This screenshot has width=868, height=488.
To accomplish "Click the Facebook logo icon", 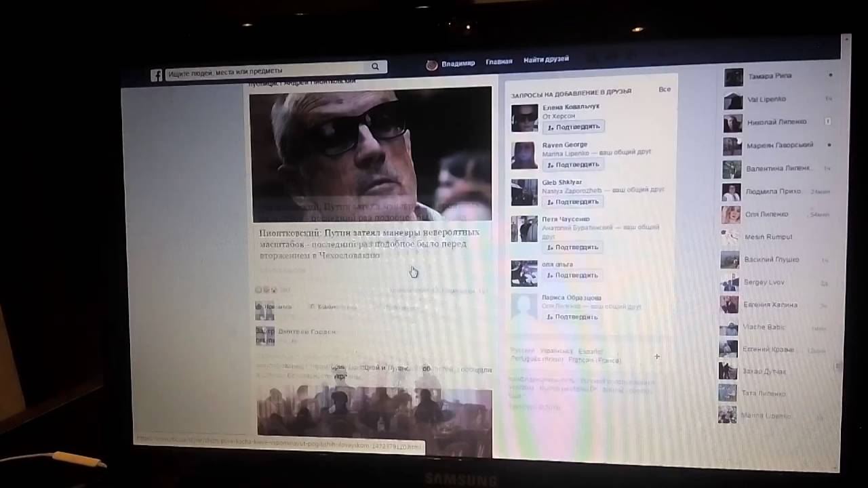I will [x=157, y=75].
